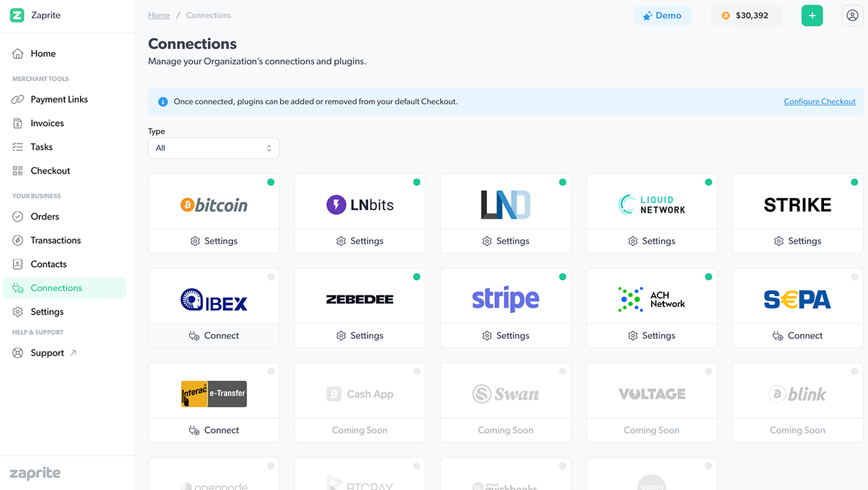Open the Checkout page from sidebar
868x490 pixels.
pos(64,171)
